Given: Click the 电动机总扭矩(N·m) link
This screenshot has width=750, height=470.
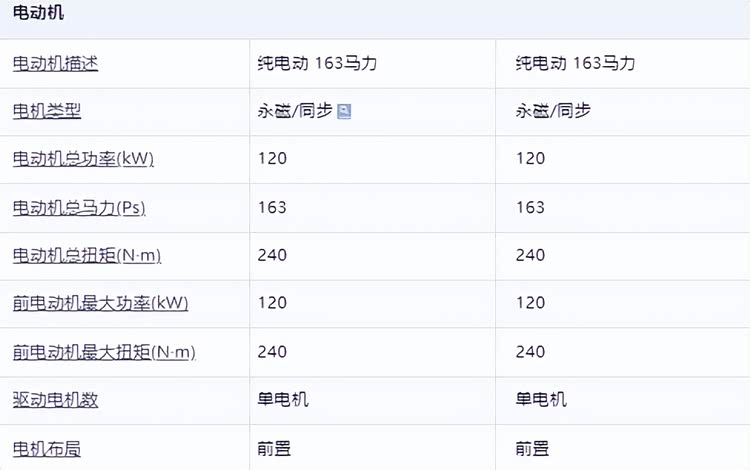Looking at the screenshot, I should [x=86, y=255].
